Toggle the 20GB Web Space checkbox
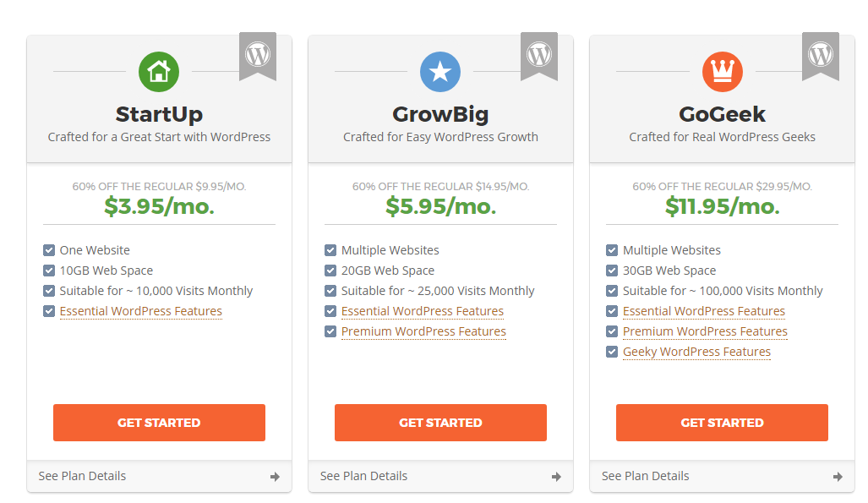The width and height of the screenshot is (868, 503). (330, 271)
